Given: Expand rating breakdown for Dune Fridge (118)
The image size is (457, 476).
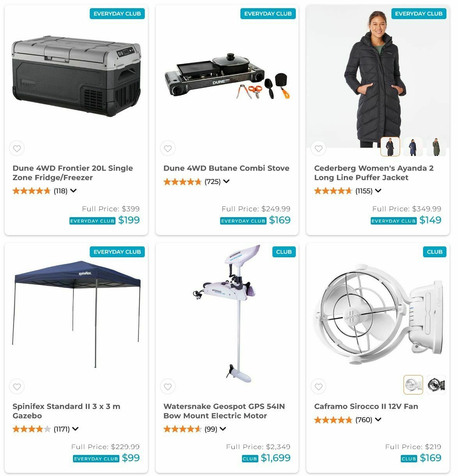Looking at the screenshot, I should 73,191.
